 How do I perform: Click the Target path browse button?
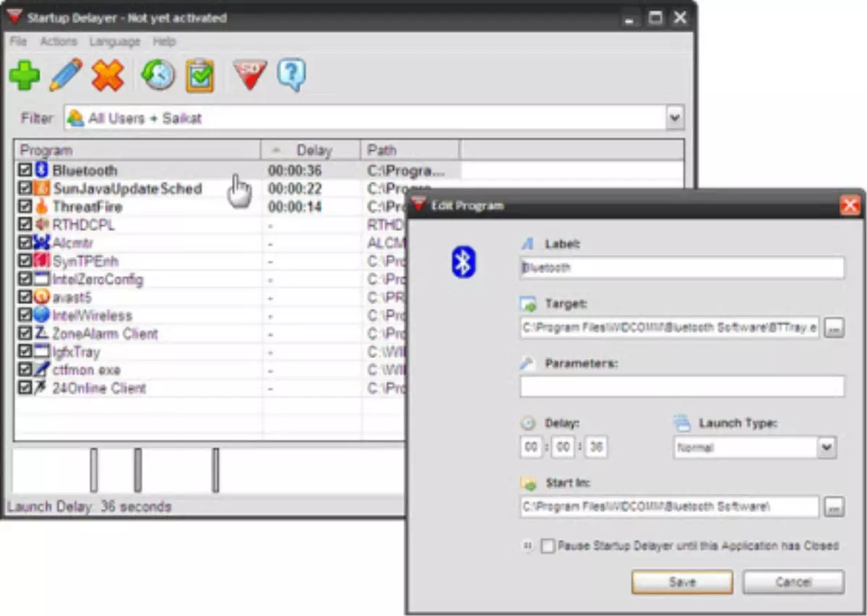click(x=834, y=327)
